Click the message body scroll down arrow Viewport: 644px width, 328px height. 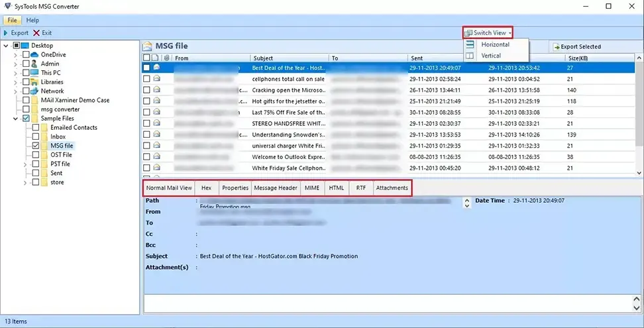(x=637, y=307)
